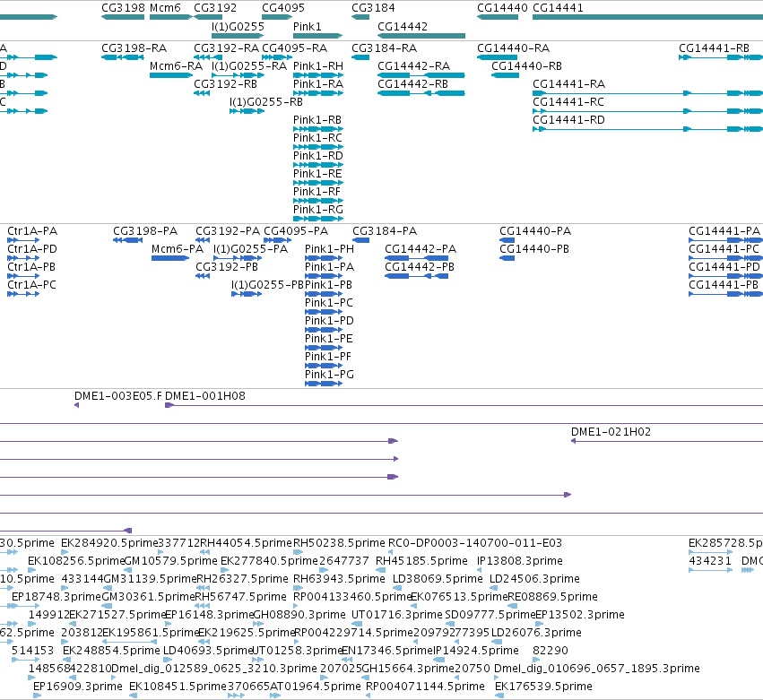
Task: Click the Pink1-PG protein label
Action: [x=329, y=374]
